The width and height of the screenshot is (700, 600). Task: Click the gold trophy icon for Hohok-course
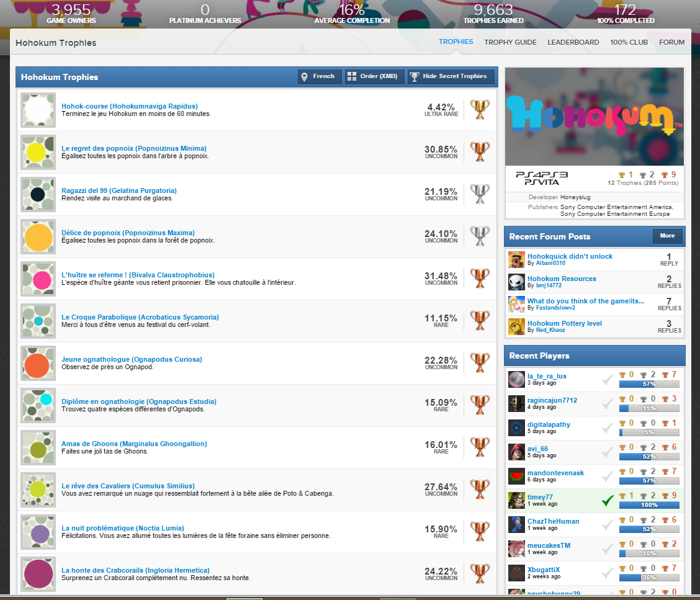pyautogui.click(x=480, y=110)
